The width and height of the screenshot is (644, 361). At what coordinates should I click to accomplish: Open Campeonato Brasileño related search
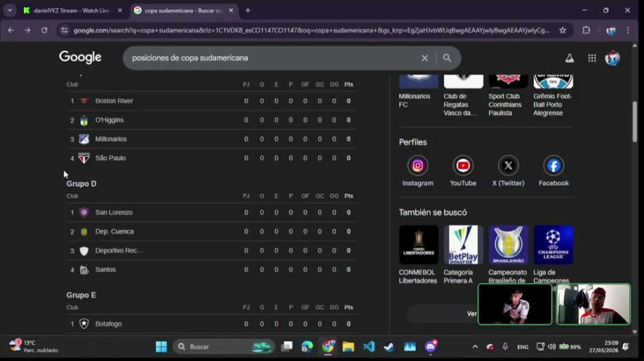(508, 255)
